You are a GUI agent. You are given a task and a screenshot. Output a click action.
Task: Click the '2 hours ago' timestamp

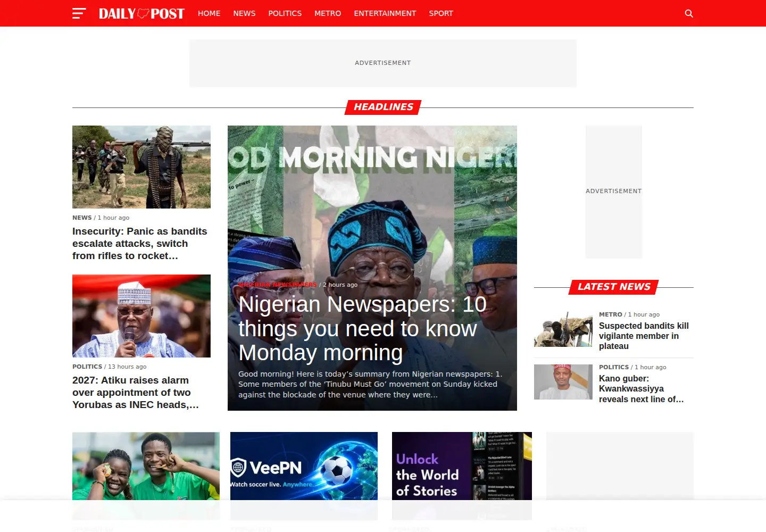point(340,285)
